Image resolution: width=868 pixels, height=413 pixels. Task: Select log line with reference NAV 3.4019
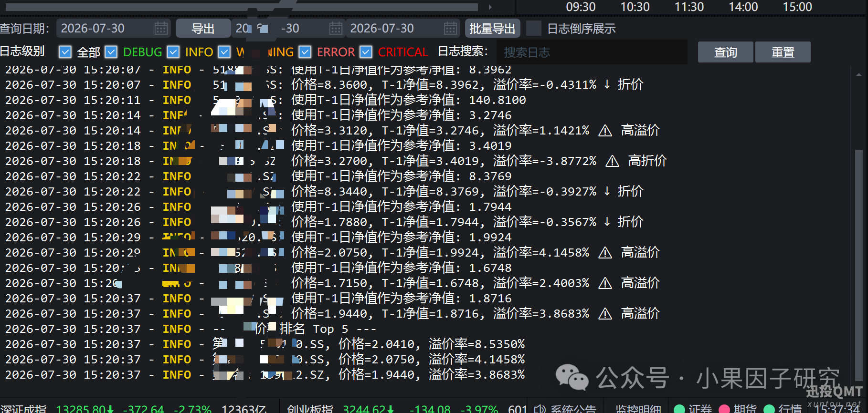point(258,146)
